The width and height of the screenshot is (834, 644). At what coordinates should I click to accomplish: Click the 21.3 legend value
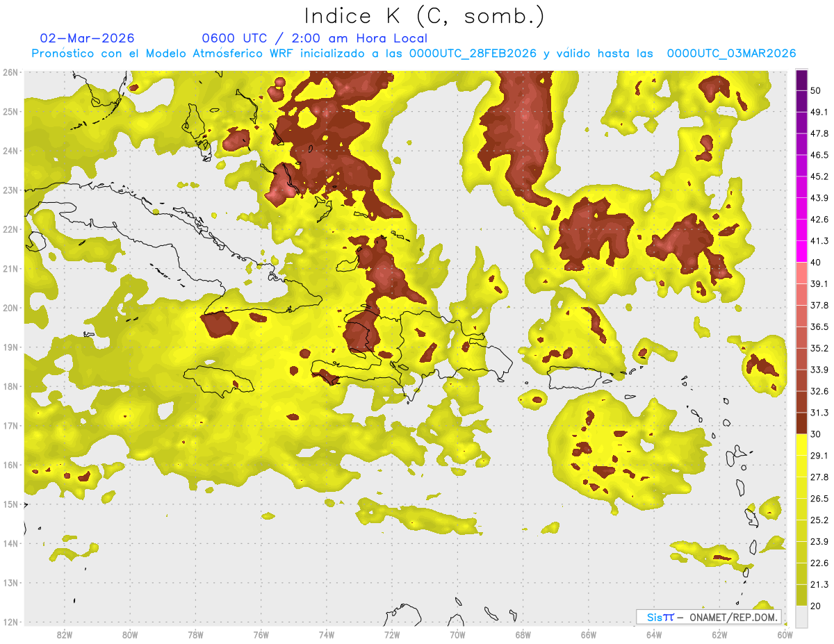[819, 585]
